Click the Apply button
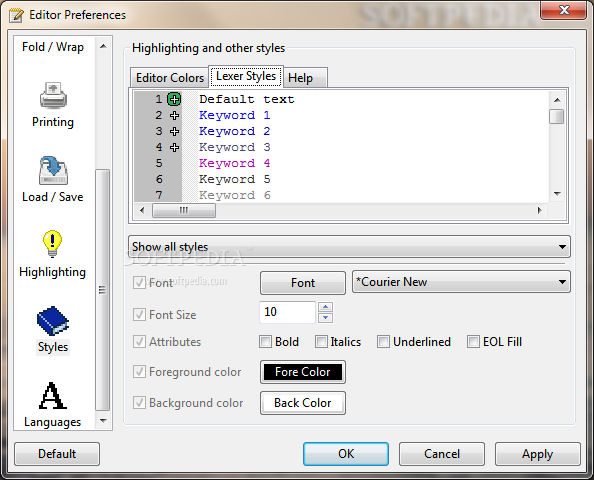The image size is (594, 480). coord(538,454)
